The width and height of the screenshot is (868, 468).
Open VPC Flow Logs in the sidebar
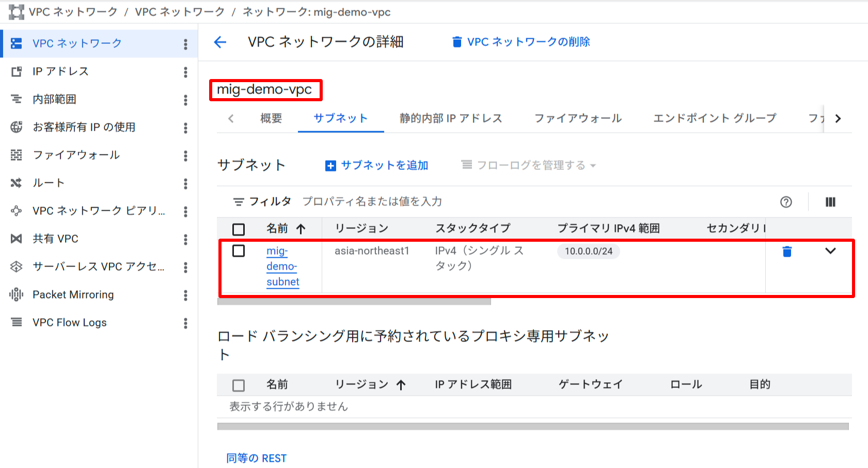click(x=70, y=322)
